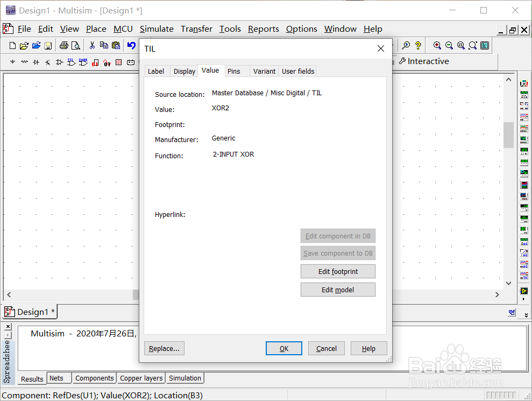Open the Components spreadsheet tab
The image size is (532, 401).
coord(94,378)
